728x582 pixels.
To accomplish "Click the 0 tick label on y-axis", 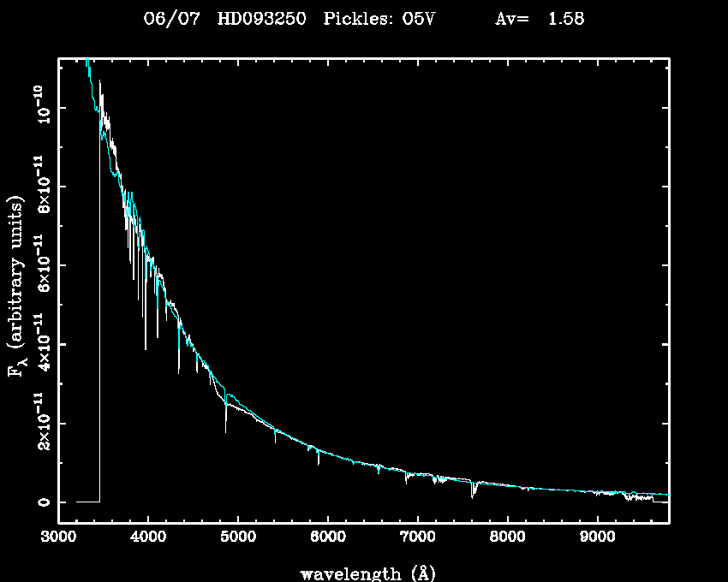I will tap(39, 502).
